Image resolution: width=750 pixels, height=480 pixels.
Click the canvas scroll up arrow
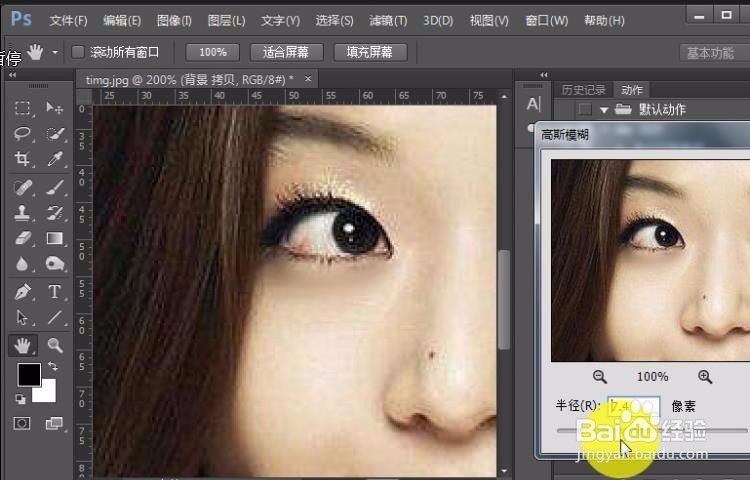click(504, 97)
